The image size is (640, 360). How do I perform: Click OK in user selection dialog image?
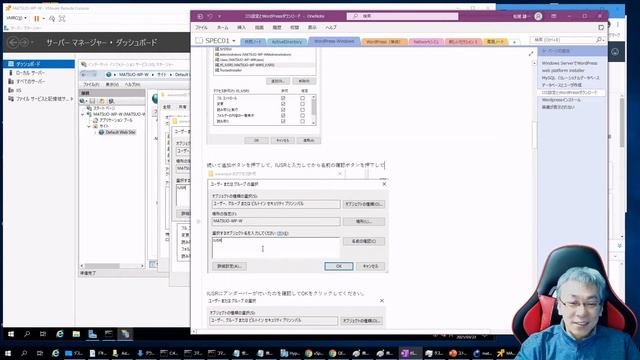click(x=339, y=266)
